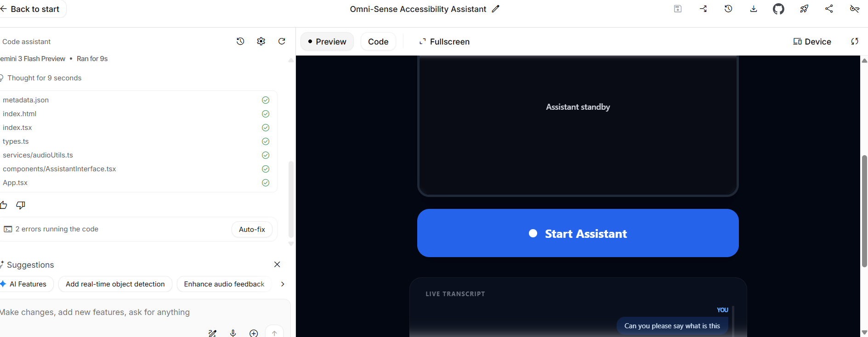Send prompt with up arrow button
The width and height of the screenshot is (868, 337).
(274, 332)
